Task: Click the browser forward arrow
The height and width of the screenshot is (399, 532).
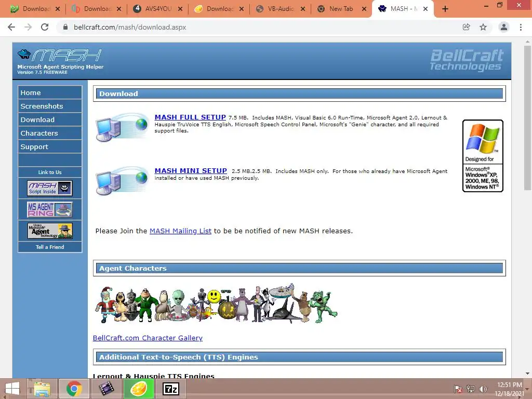Action: coord(28,27)
